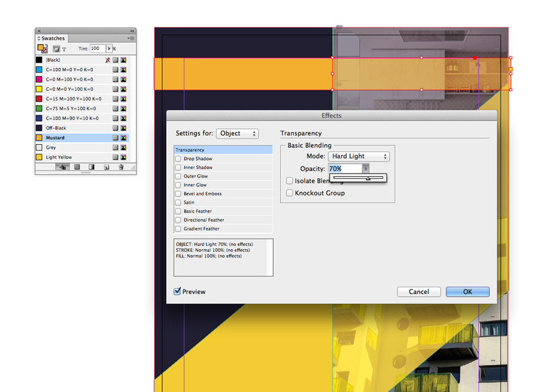Check the Knockout Group option

point(290,193)
